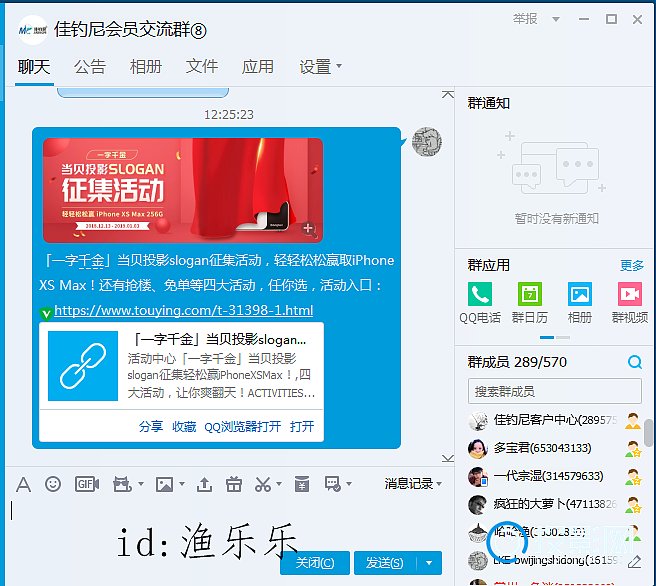This screenshot has width=656, height=586.
Task: Launch the QQ电话 group app
Action: pyautogui.click(x=480, y=303)
